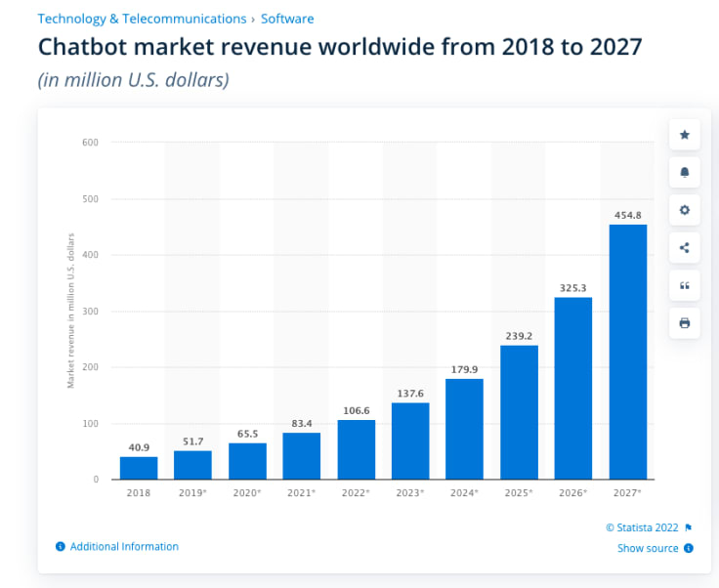Click the 2027 bar labeled 454.8
The height and width of the screenshot is (588, 719).
pos(628,352)
